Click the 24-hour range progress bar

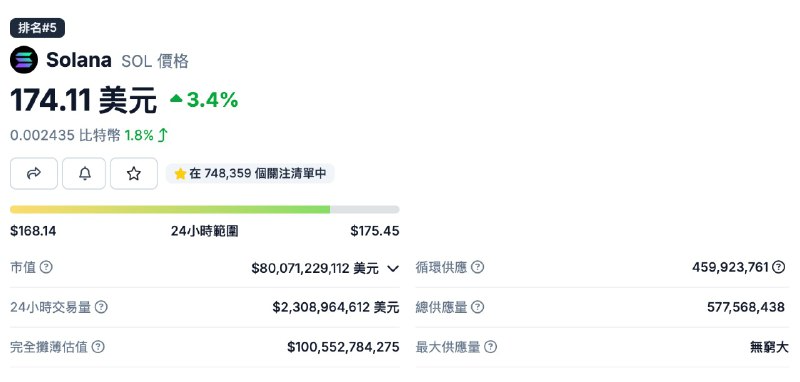pyautogui.click(x=205, y=210)
